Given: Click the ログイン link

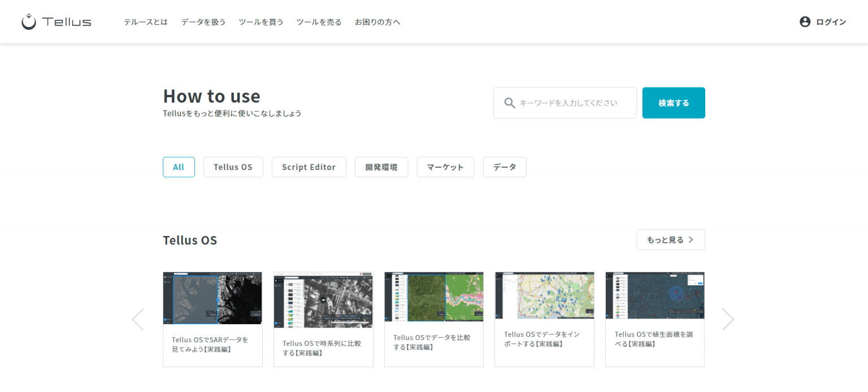Looking at the screenshot, I should [831, 22].
